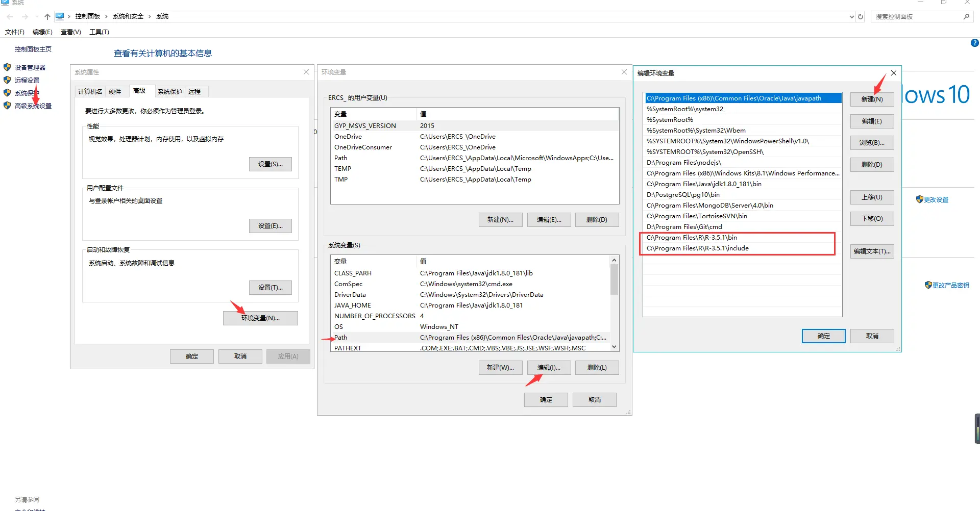The width and height of the screenshot is (980, 511).
Task: Select the javapath entry in path list
Action: (x=743, y=98)
